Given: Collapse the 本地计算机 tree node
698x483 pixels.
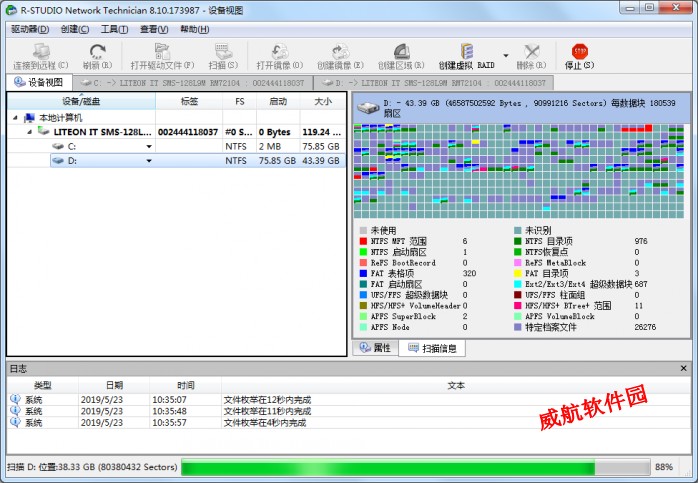Looking at the screenshot, I should click(16, 118).
